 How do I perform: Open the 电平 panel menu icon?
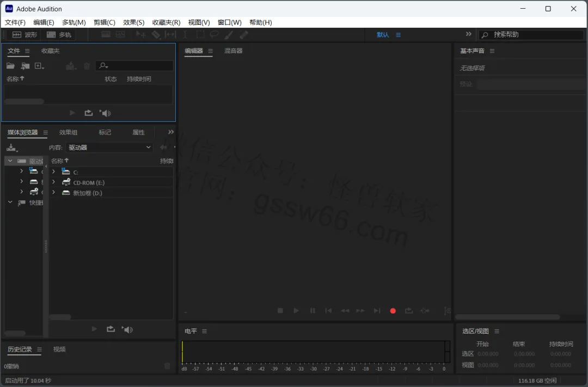pos(204,331)
